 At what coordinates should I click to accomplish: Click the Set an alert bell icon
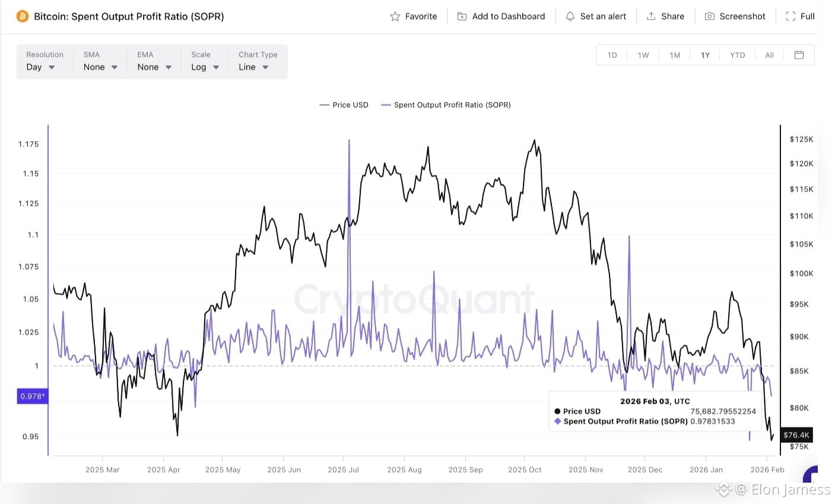tap(570, 17)
